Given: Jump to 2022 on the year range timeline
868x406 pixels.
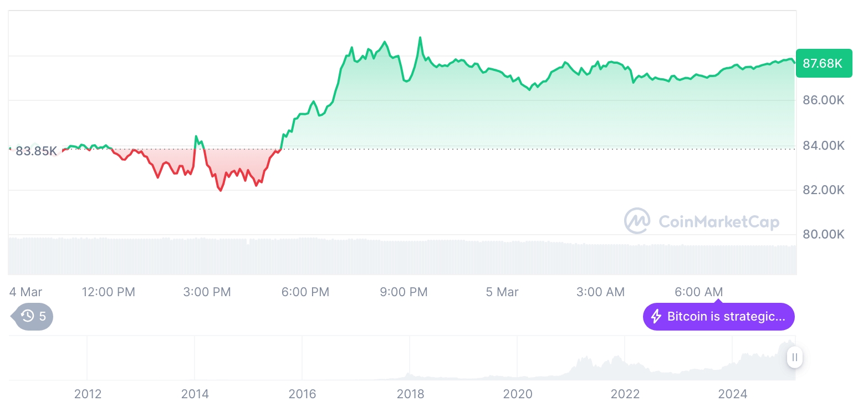Looking at the screenshot, I should point(625,394).
